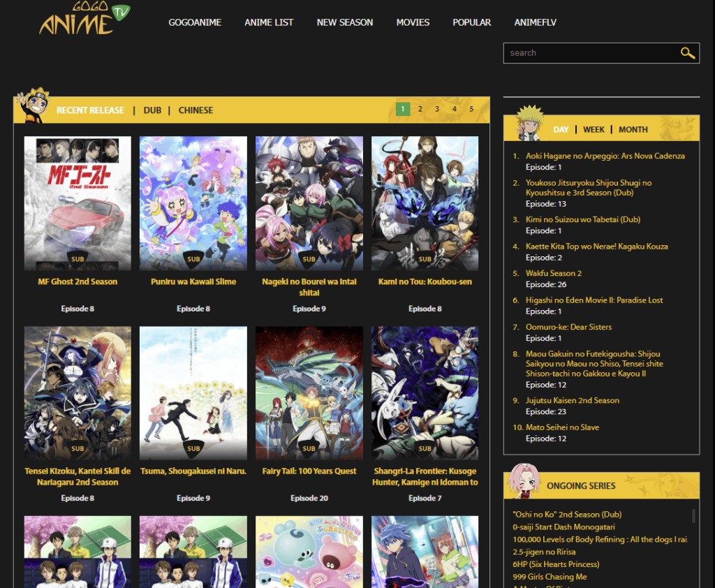
Task: Click the search input field
Action: tap(594, 52)
